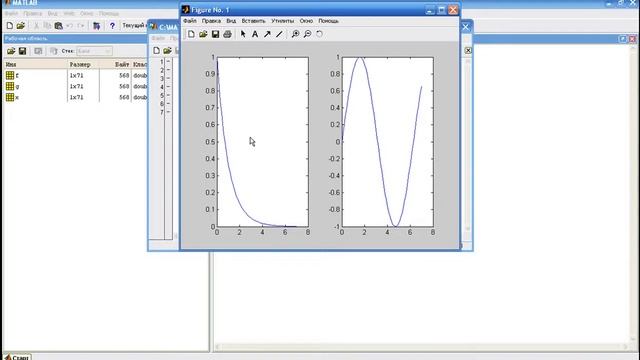Screen dimensions: 640x360
Task: Save figure using floppy disk icon
Action: coord(215,34)
